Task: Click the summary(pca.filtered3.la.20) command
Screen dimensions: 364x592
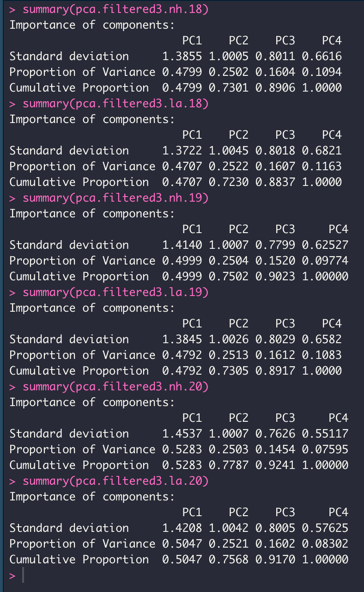Action: tap(116, 481)
